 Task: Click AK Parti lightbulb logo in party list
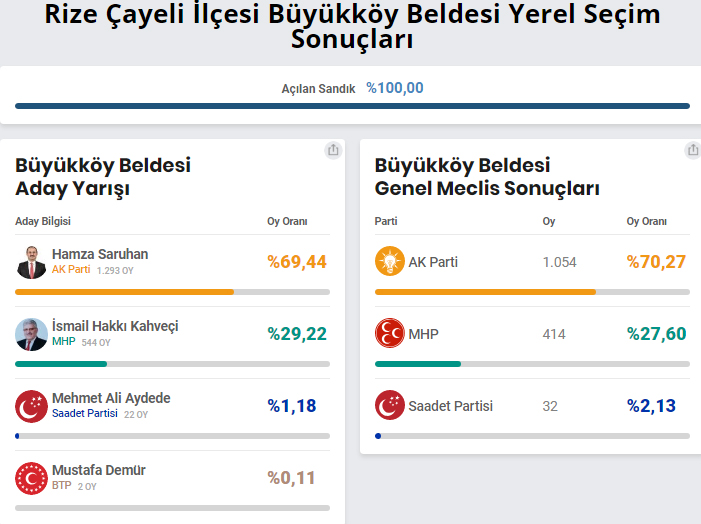point(390,261)
